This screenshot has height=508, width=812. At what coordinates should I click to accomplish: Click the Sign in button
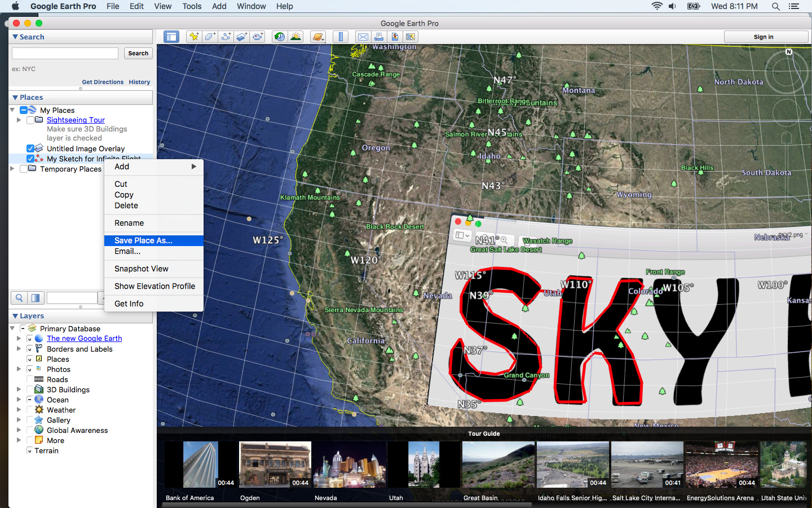point(766,37)
